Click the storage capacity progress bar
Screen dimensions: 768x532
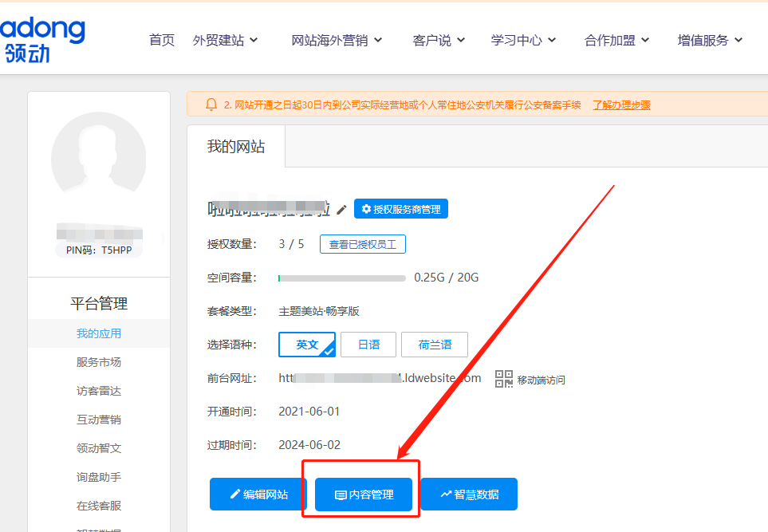point(341,278)
